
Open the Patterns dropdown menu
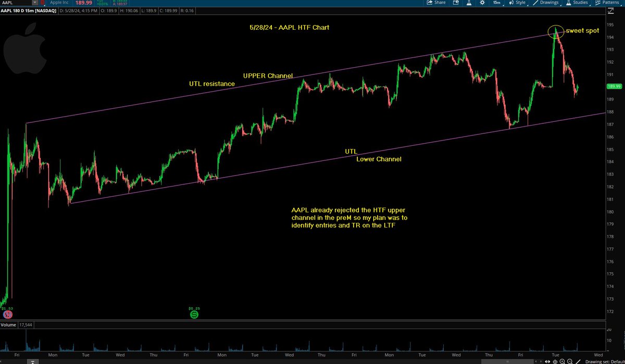607,3
